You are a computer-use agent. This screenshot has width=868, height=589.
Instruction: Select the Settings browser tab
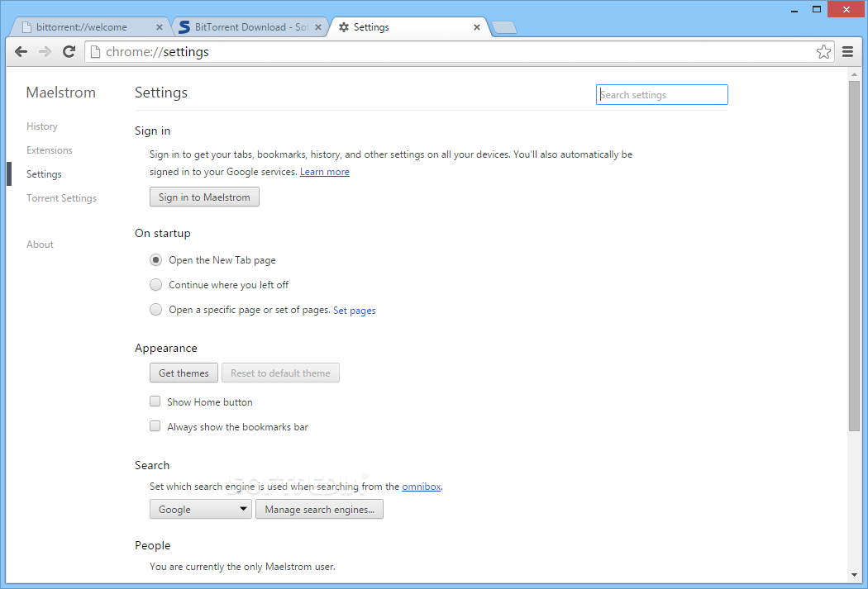click(408, 27)
